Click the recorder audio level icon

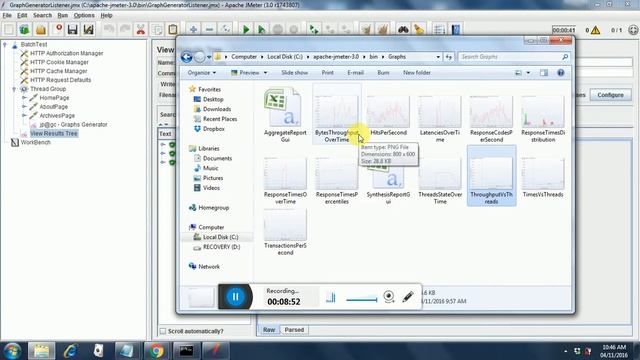pyautogui.click(x=331, y=298)
